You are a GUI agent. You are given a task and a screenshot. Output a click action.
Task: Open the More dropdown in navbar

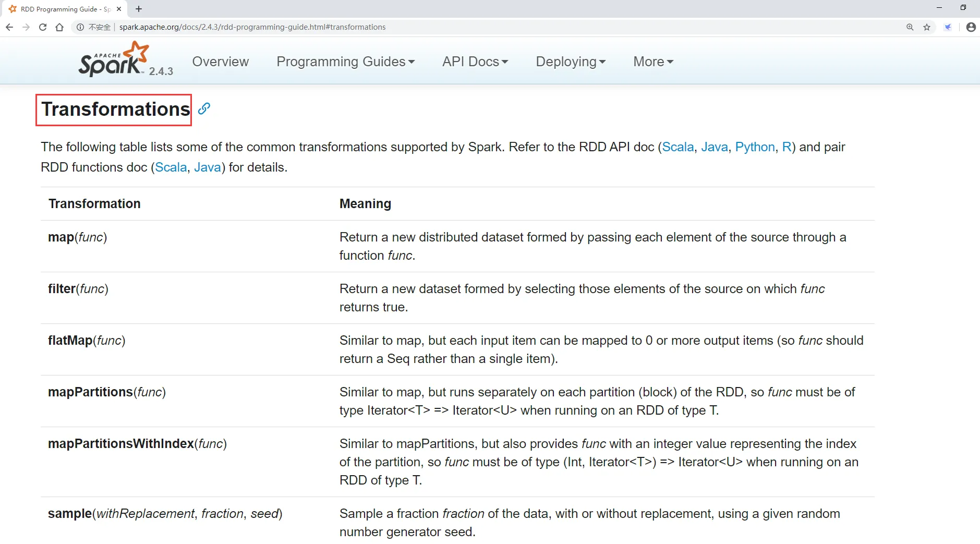click(x=653, y=62)
